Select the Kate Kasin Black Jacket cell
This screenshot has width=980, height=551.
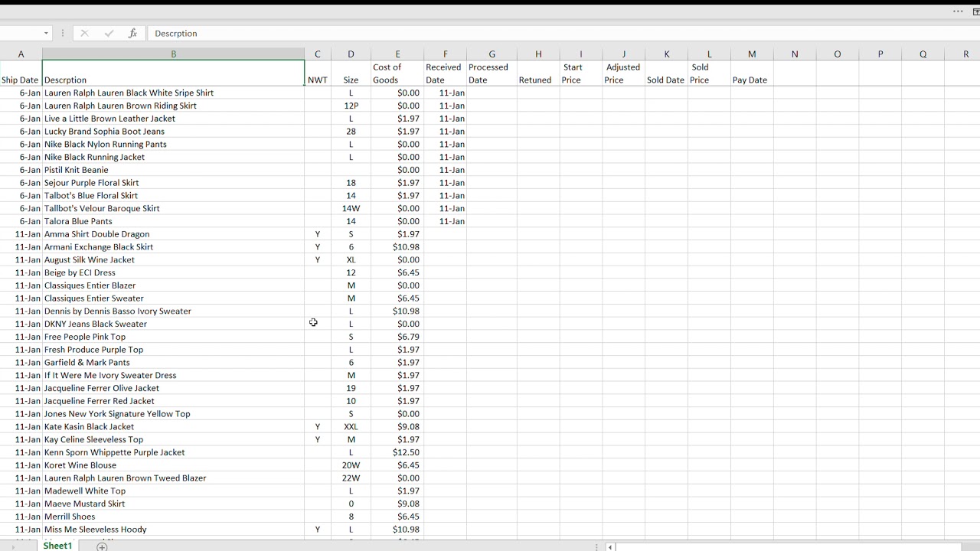[173, 427]
